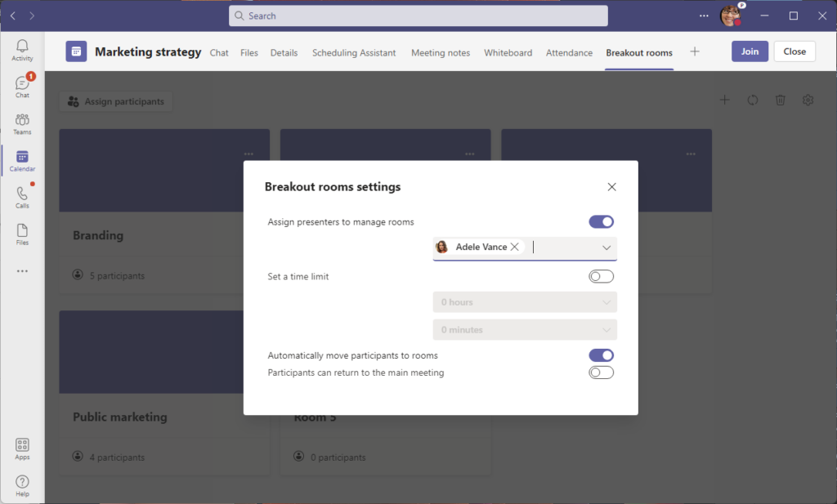Open Help at the sidebar bottom
837x504 pixels.
point(22,486)
